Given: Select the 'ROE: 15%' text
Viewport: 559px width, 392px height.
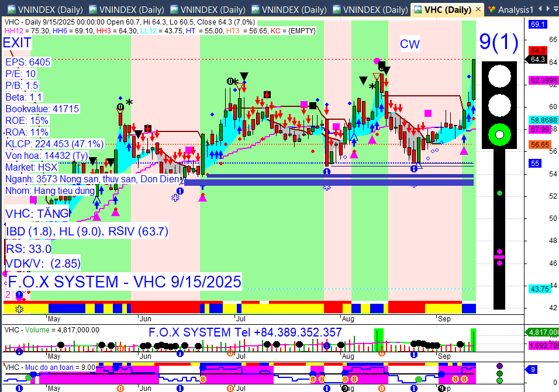Looking at the screenshot, I should (27, 120).
